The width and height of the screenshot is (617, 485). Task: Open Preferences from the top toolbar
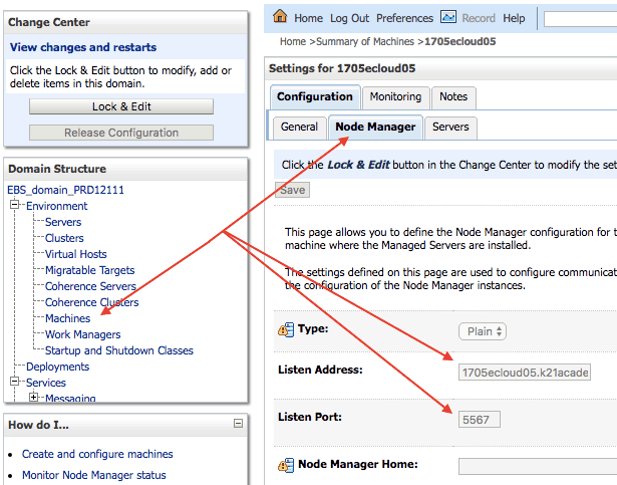[x=405, y=18]
